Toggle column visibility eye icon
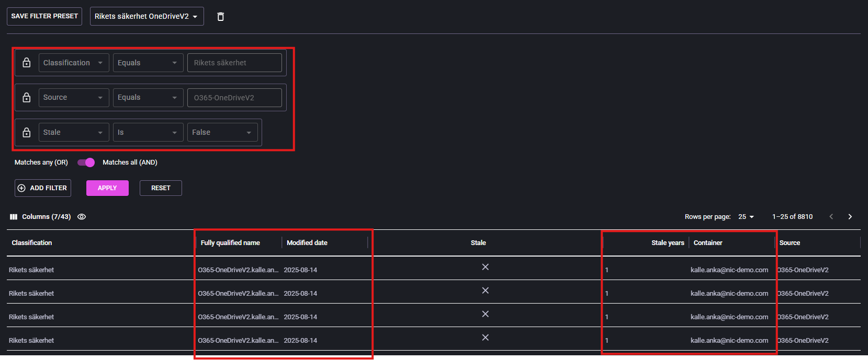Screen dimensions: 868x360 click(x=82, y=217)
